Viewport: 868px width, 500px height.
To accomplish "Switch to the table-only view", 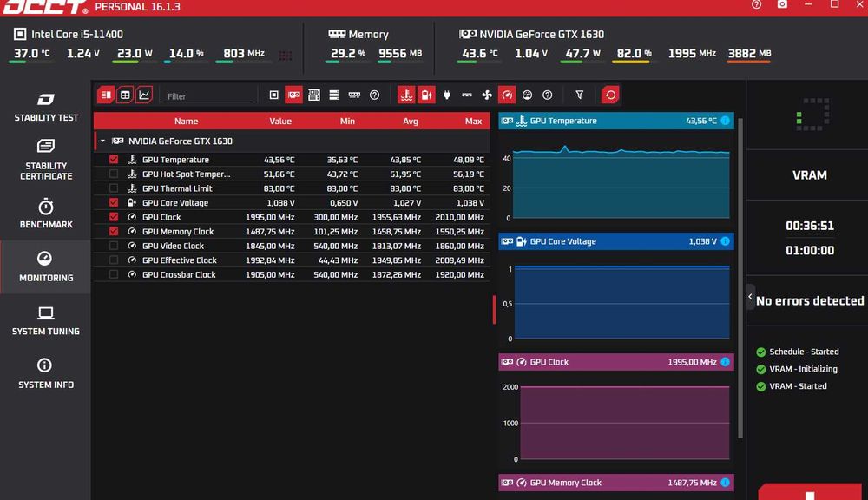I will point(125,95).
